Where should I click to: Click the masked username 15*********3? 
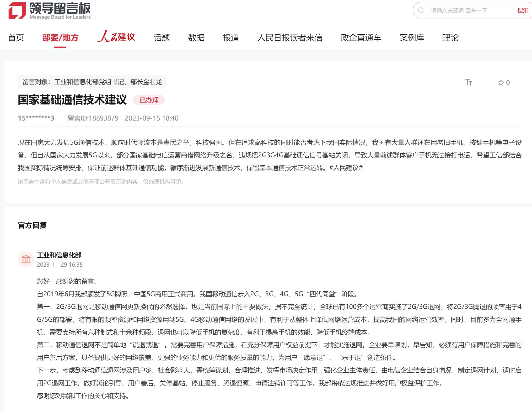(36, 118)
